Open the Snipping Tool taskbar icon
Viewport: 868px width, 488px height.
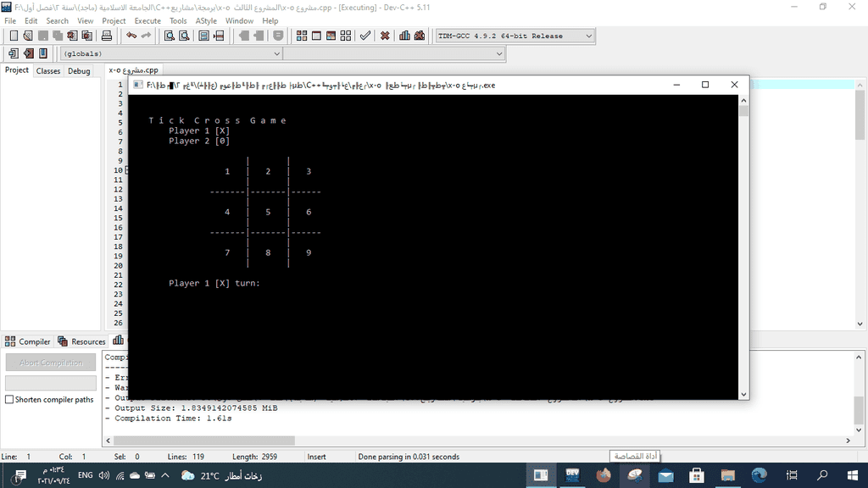pos(635,475)
